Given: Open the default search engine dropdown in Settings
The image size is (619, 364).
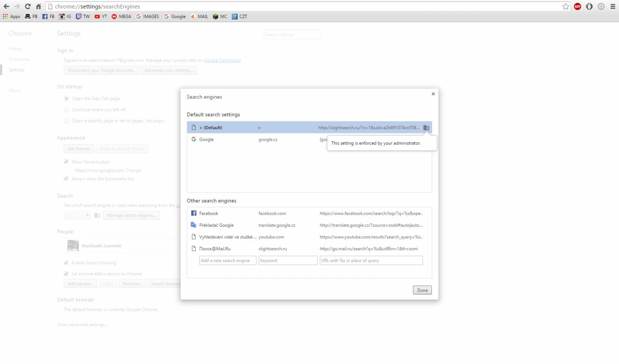Looking at the screenshot, I should point(77,215).
